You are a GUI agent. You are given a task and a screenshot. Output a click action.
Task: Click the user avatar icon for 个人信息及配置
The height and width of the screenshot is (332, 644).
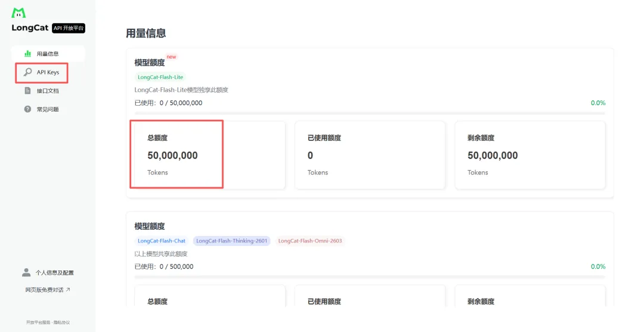pos(26,272)
